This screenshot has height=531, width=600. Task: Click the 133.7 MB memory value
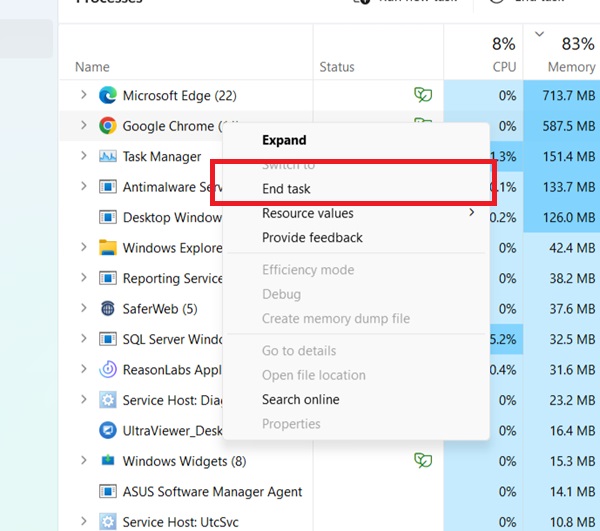coord(569,187)
